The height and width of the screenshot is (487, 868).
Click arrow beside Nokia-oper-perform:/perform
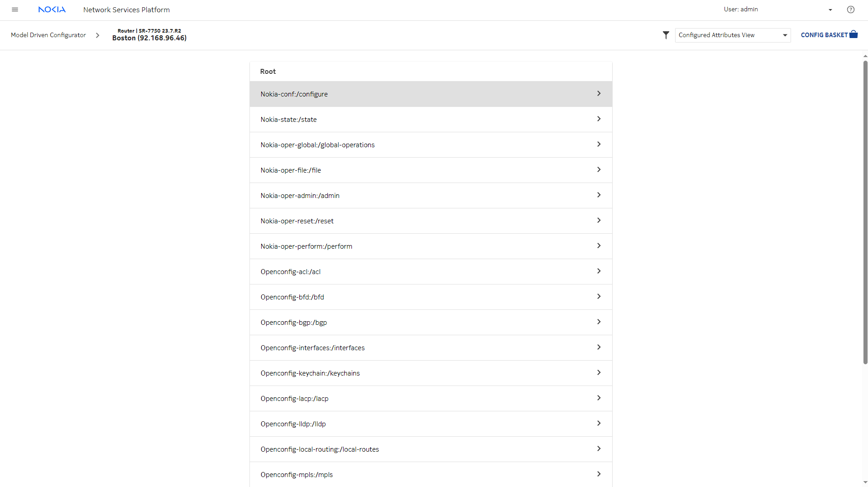(599, 246)
